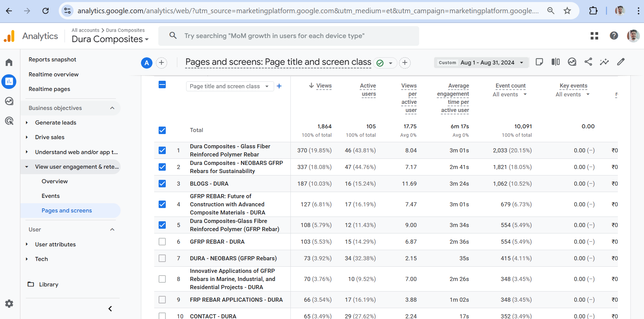
Task: Toggle the header select-all checkbox
Action: click(x=162, y=85)
